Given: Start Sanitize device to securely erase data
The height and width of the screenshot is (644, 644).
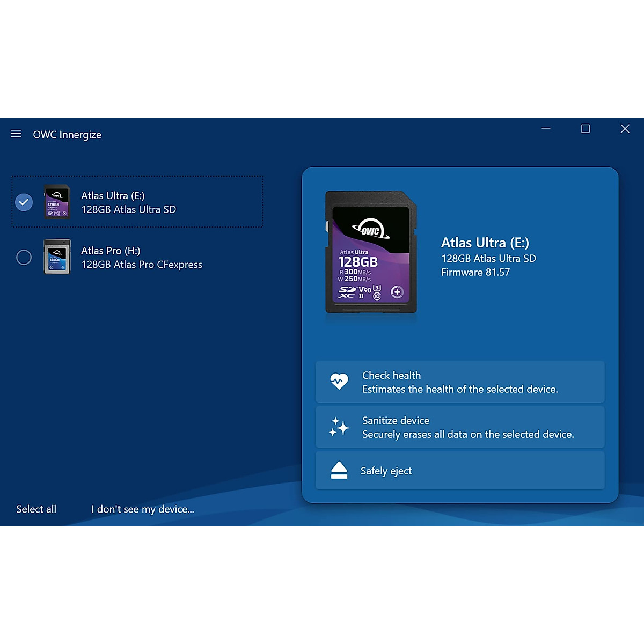Looking at the screenshot, I should pos(467,427).
